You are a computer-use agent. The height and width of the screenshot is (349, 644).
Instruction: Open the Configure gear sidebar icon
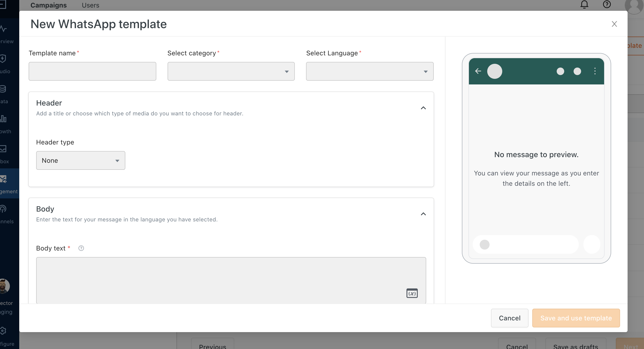pos(3,331)
